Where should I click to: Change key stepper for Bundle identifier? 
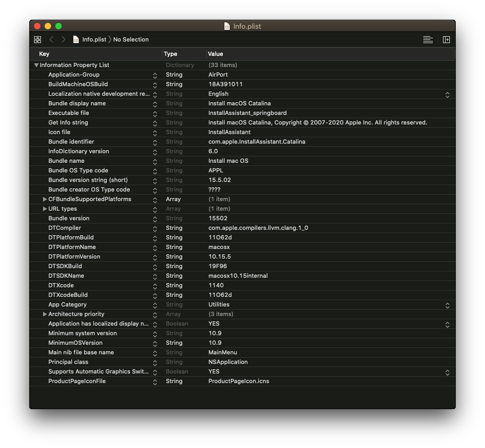pos(155,142)
